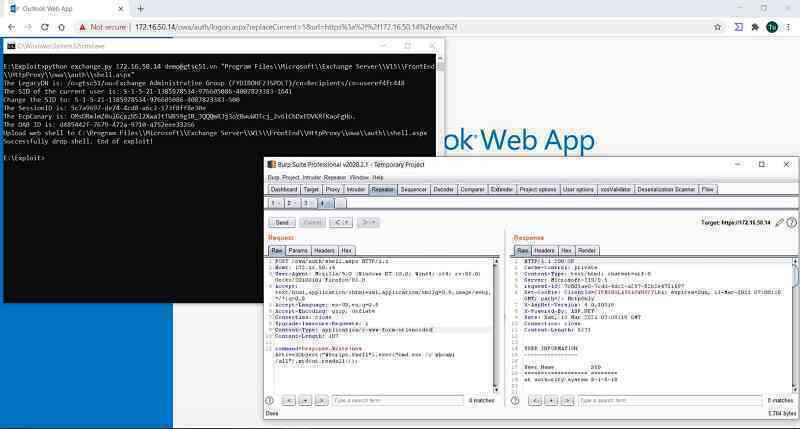Image resolution: width=800 pixels, height=429 pixels.
Task: Switch Response view to Headers
Action: point(544,250)
